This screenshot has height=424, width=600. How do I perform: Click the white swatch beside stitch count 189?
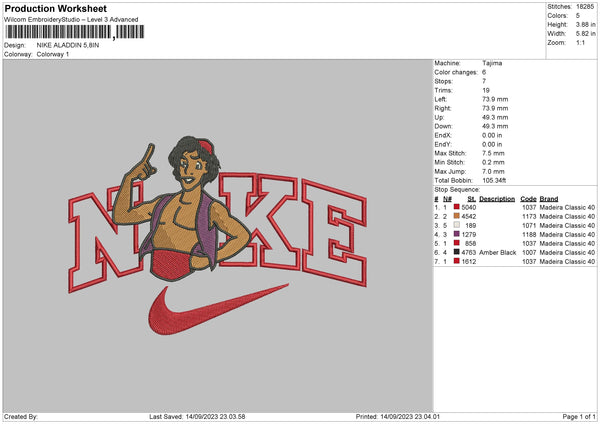click(457, 225)
